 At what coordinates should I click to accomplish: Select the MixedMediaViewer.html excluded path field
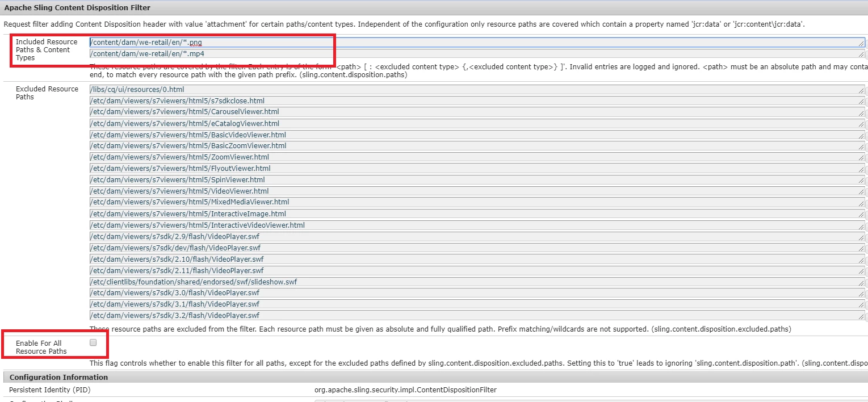[x=477, y=202]
